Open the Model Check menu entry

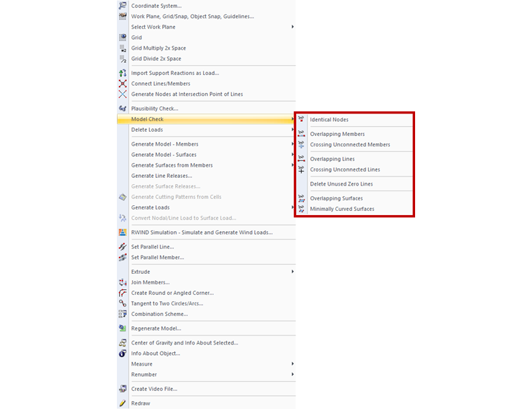206,119
